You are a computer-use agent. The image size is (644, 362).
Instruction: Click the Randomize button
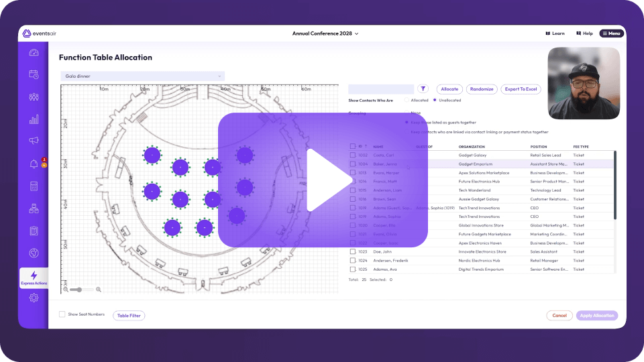[482, 89]
